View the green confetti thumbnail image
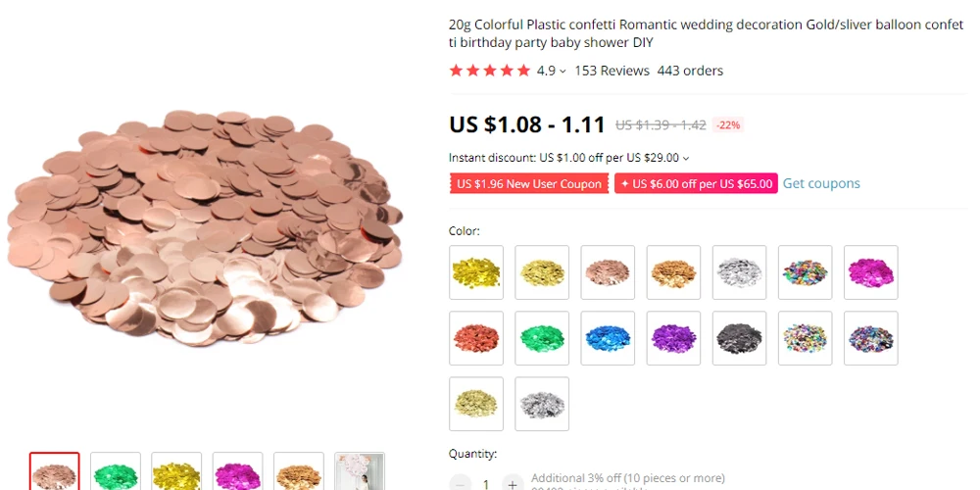Viewport: 980px width, 490px height. tap(116, 471)
